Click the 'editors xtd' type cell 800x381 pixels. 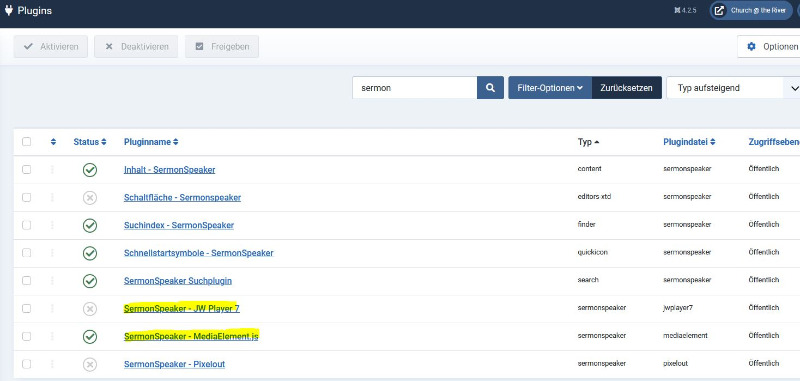tap(594, 196)
